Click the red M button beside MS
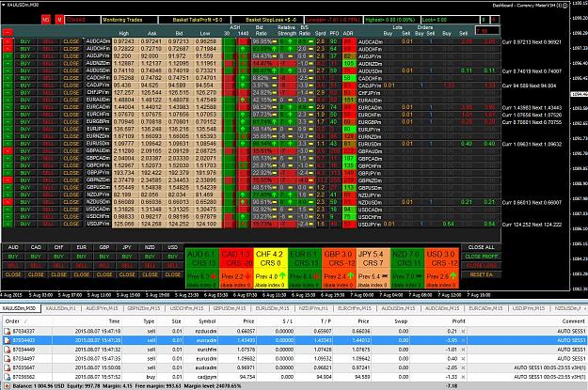 59,20
